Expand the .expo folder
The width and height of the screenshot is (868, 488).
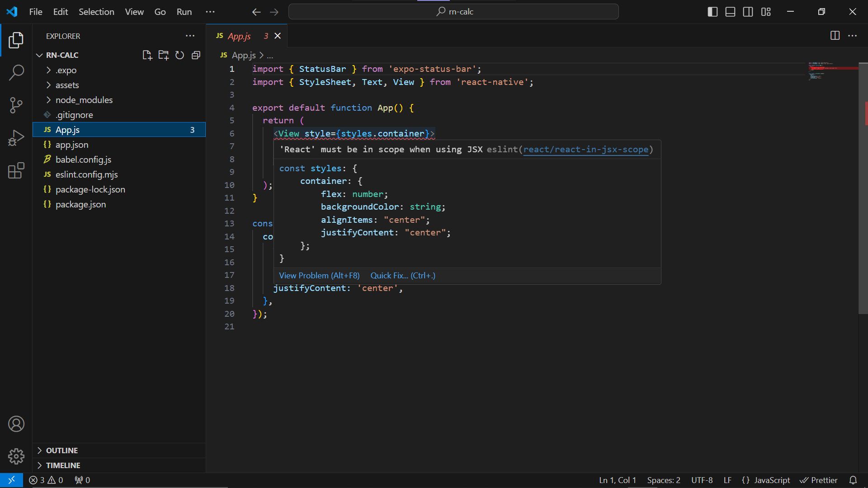coord(119,70)
